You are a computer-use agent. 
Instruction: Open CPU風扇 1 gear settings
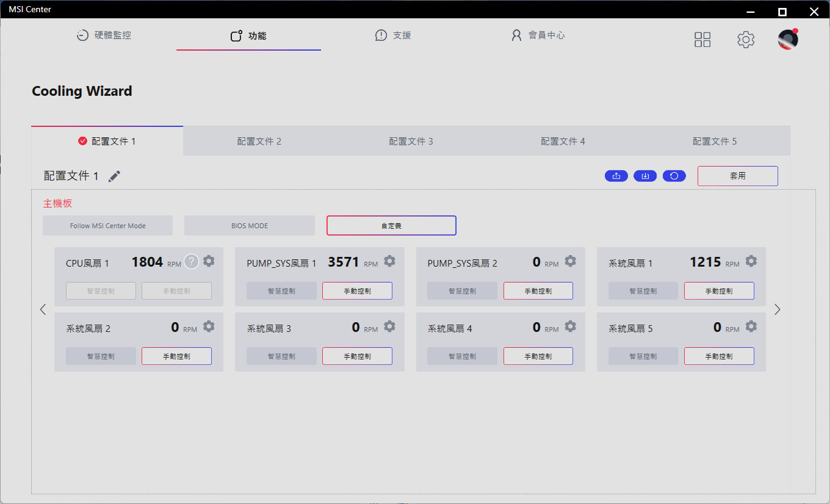[x=209, y=261]
